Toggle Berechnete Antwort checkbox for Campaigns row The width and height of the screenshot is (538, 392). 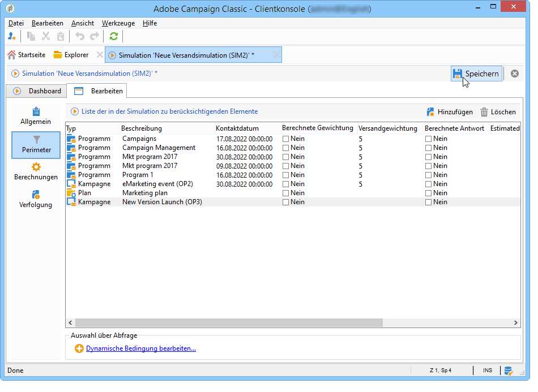click(428, 139)
